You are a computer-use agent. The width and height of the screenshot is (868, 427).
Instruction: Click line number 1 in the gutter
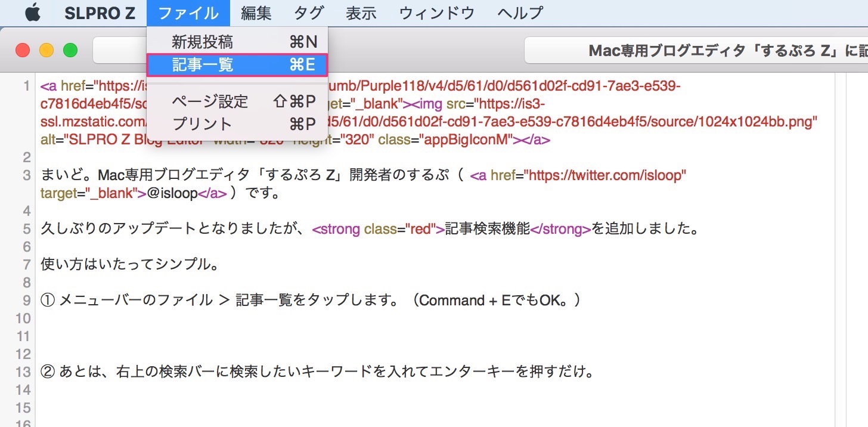pyautogui.click(x=26, y=86)
